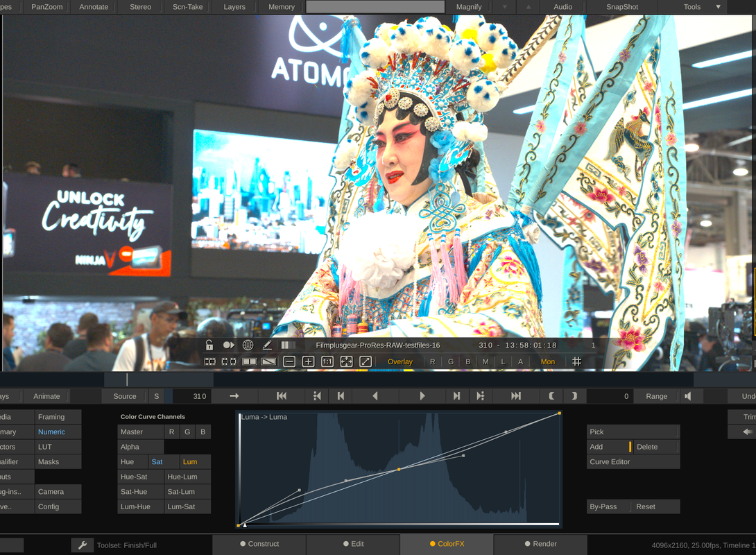Screen dimensions: 756x555
Task: Play forward in the transport controls
Action: click(x=422, y=396)
